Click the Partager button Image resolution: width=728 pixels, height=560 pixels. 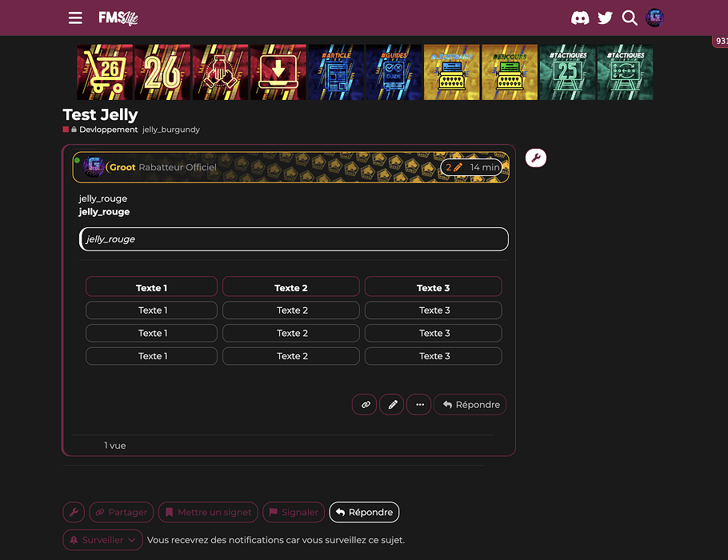[x=122, y=512]
